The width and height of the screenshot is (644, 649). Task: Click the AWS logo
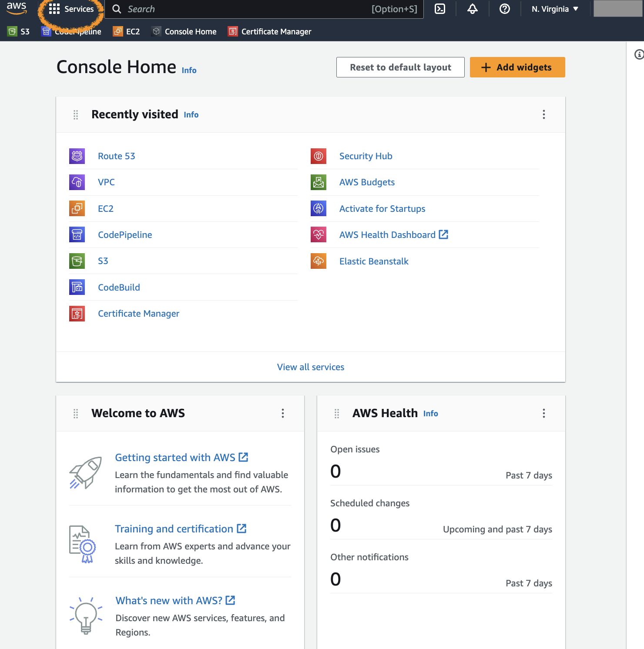tap(17, 8)
